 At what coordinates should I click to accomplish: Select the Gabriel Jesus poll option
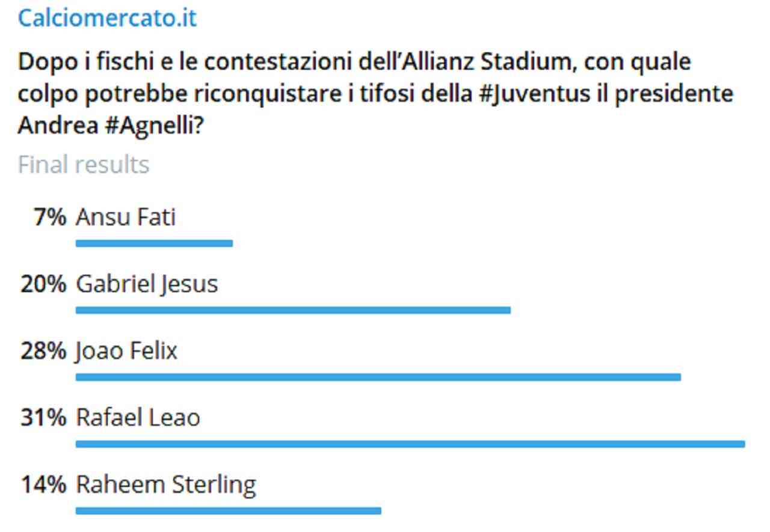click(x=147, y=284)
